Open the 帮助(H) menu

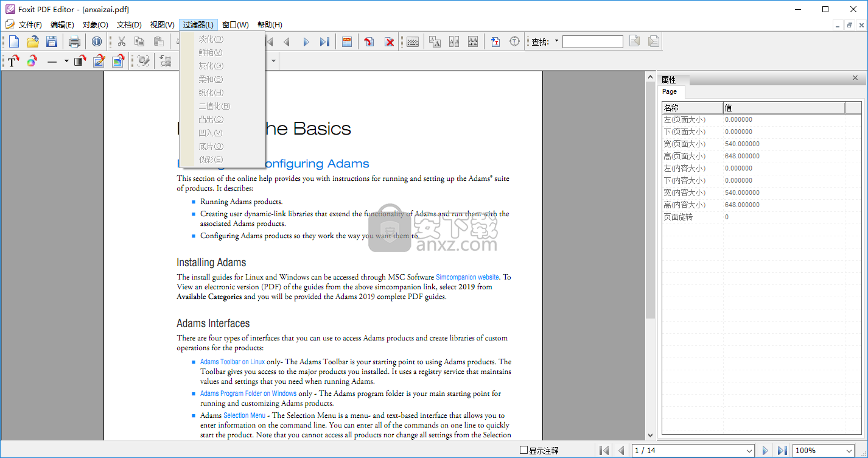click(x=270, y=25)
